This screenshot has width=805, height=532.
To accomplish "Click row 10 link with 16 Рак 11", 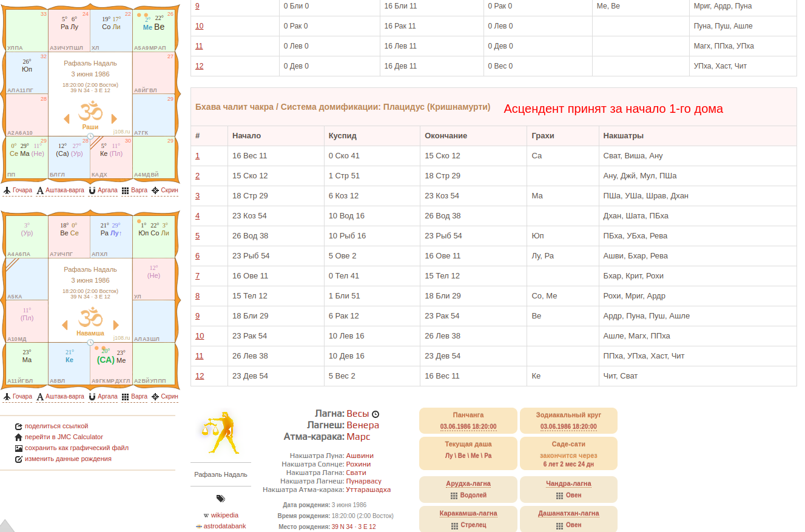I will (200, 26).
